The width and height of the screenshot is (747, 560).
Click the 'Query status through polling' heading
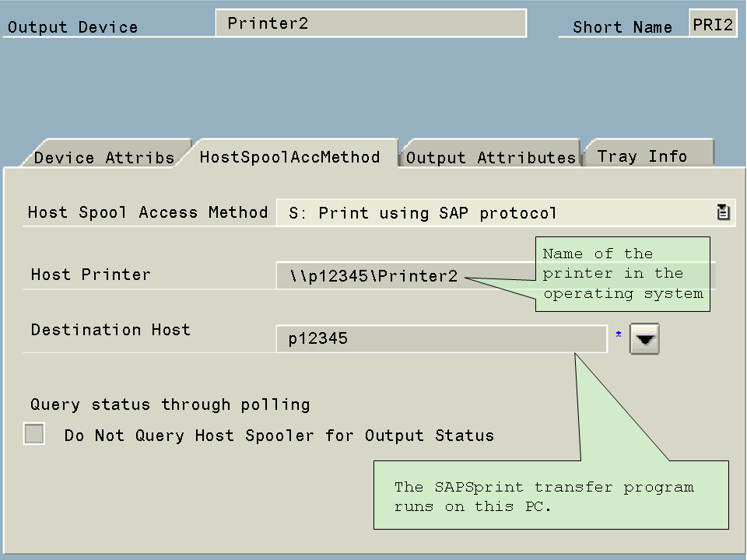tap(170, 404)
